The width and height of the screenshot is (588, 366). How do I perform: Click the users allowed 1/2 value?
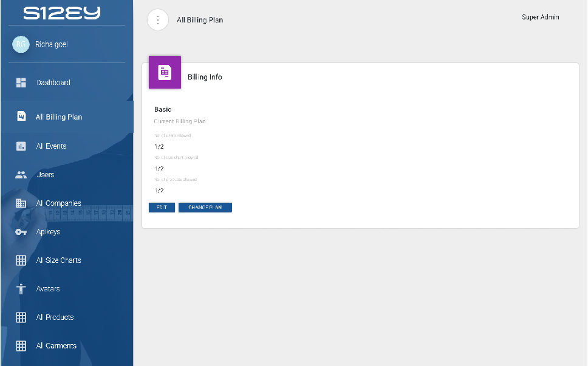click(159, 146)
